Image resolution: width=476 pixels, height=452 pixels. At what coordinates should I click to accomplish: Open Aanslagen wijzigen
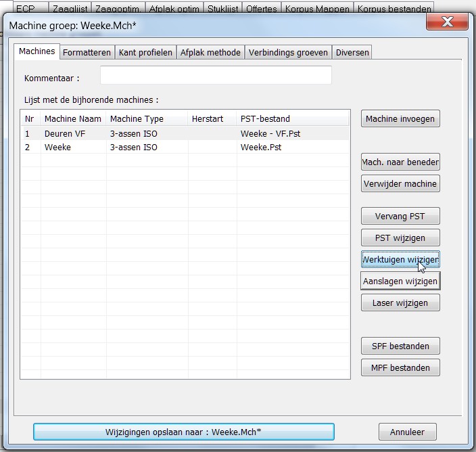click(400, 281)
